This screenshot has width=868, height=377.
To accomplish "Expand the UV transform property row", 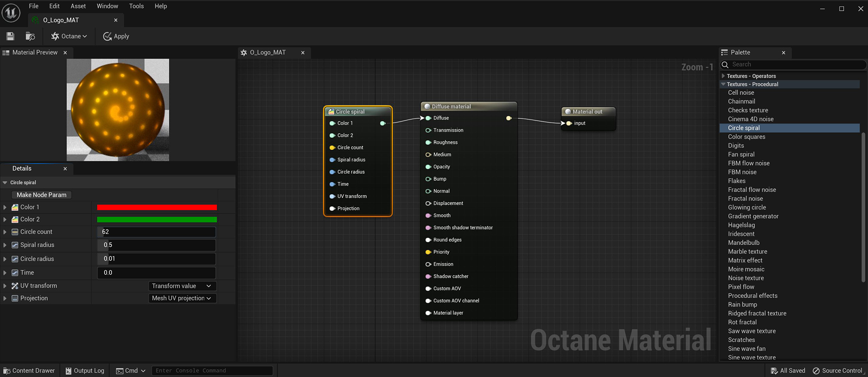I will tap(5, 286).
